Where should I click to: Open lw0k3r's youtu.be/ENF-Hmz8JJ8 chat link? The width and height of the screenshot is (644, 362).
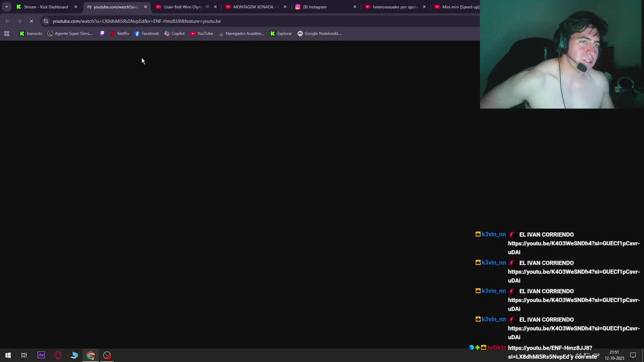552,352
